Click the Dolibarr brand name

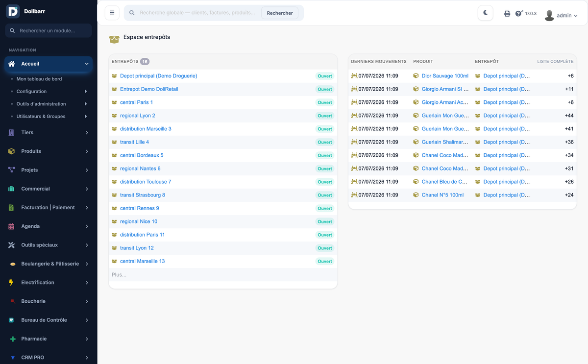click(34, 11)
